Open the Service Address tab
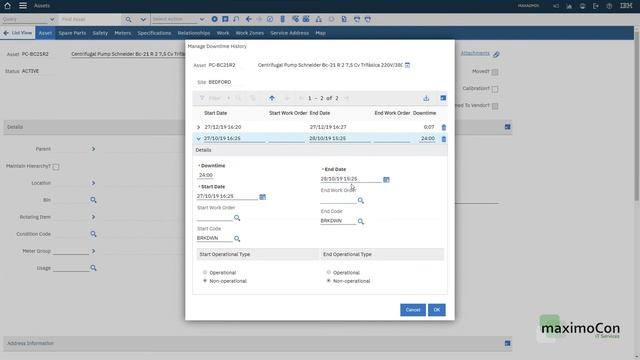The height and width of the screenshot is (360, 640). click(289, 33)
